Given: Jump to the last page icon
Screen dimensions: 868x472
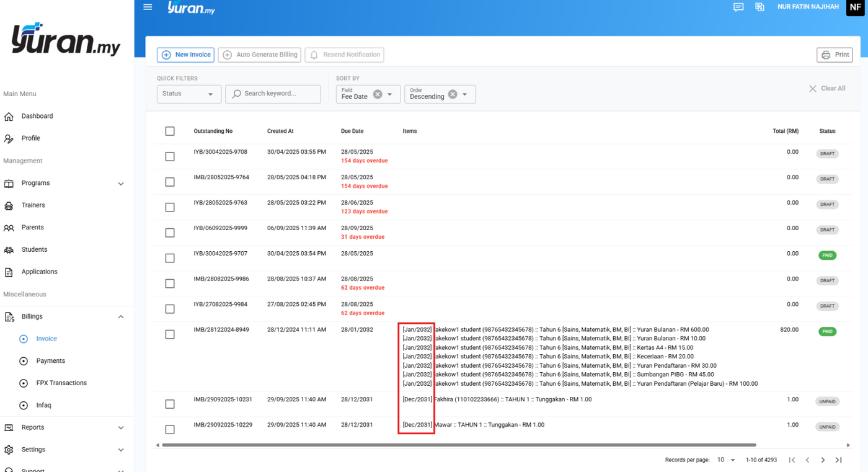Looking at the screenshot, I should (x=838, y=460).
